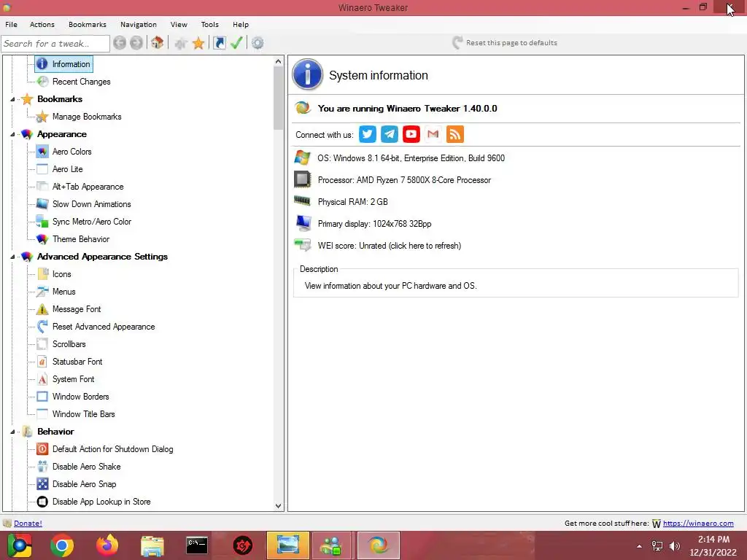The width and height of the screenshot is (747, 560).
Task: Select Aero Colors in the tree
Action: click(x=72, y=152)
